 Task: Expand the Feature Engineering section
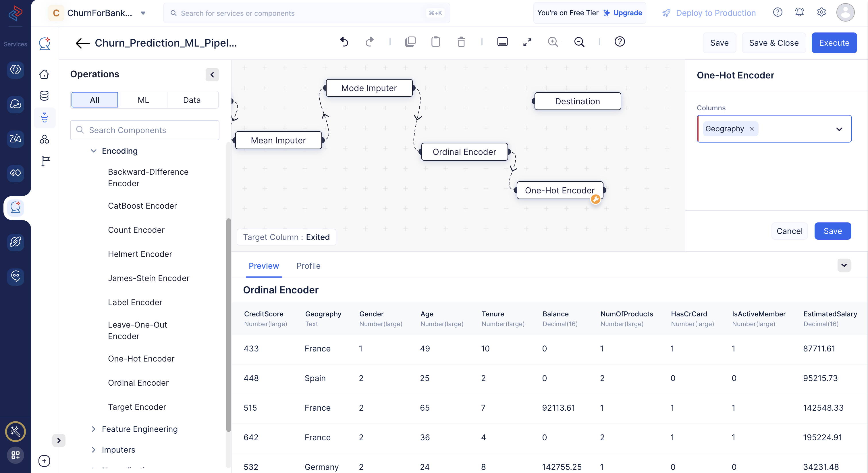coord(94,429)
